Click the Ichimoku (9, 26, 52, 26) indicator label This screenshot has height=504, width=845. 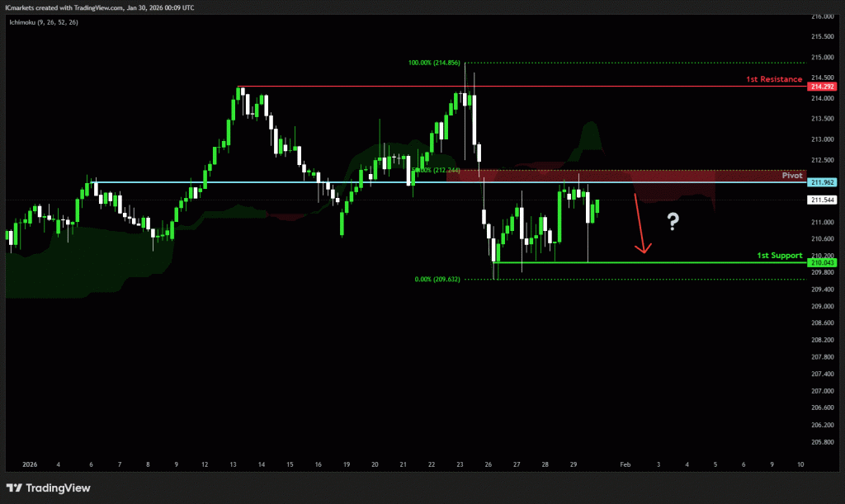(x=45, y=23)
